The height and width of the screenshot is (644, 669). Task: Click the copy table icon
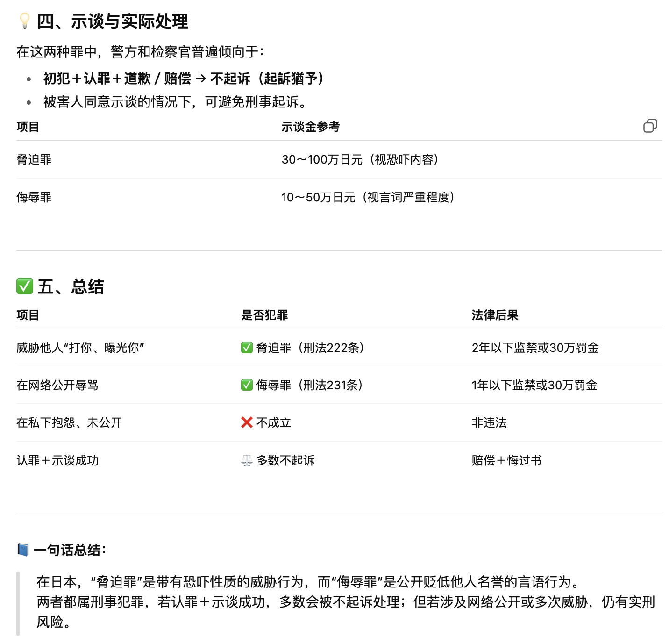tap(650, 126)
